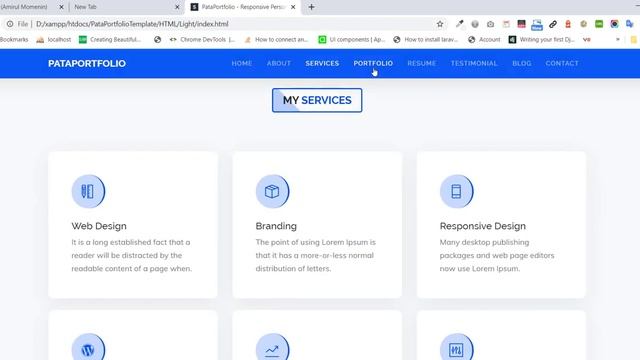This screenshot has width=640, height=360.
Task: Open the CONTACT nav item
Action: (562, 63)
